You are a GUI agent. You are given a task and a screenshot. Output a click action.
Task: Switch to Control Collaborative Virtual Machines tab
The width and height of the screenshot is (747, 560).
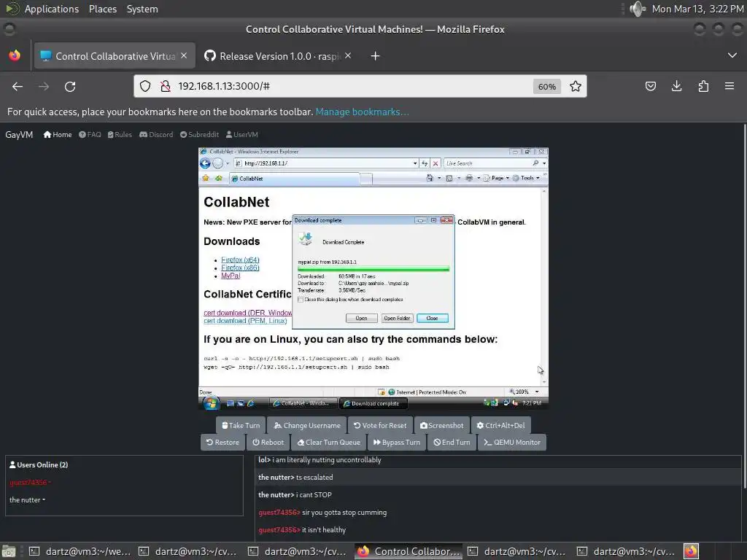115,56
